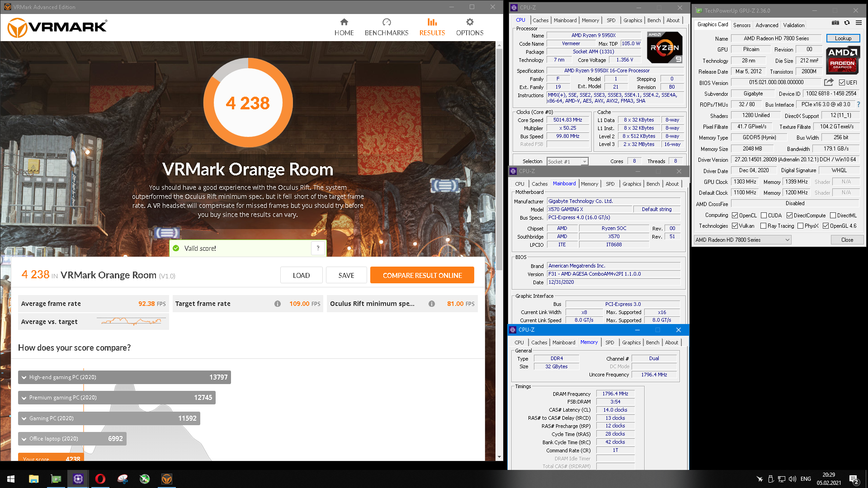Expand Premium gaming PC (2020) row
868x488 pixels.
[x=117, y=398]
